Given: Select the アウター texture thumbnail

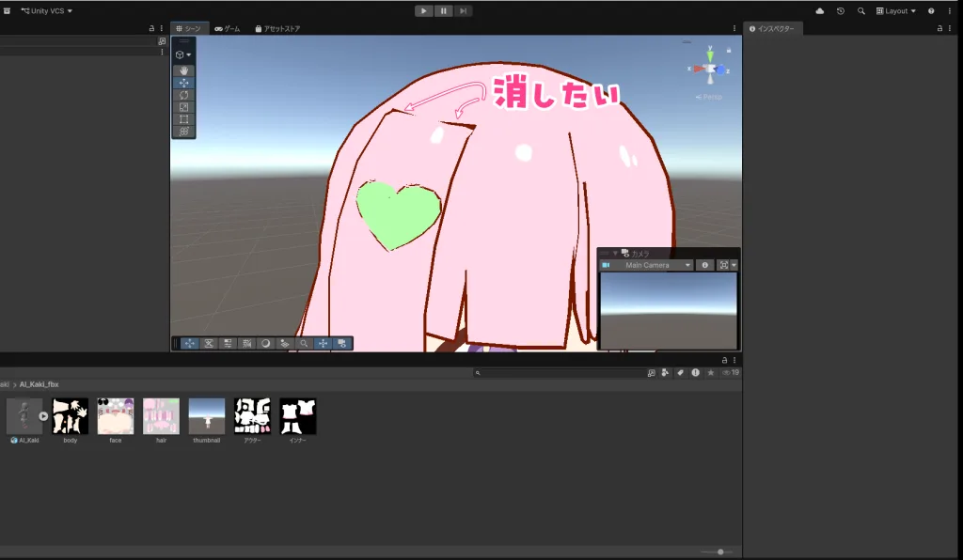Looking at the screenshot, I should click(252, 416).
